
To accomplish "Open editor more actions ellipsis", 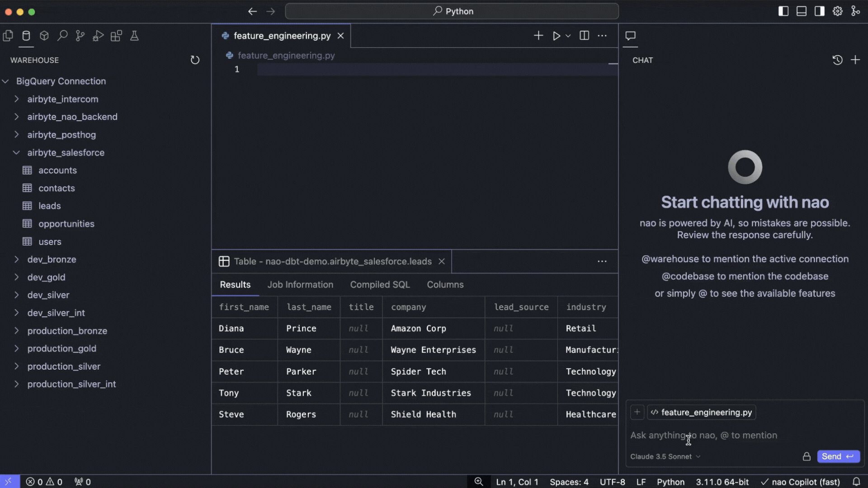I will 602,36.
